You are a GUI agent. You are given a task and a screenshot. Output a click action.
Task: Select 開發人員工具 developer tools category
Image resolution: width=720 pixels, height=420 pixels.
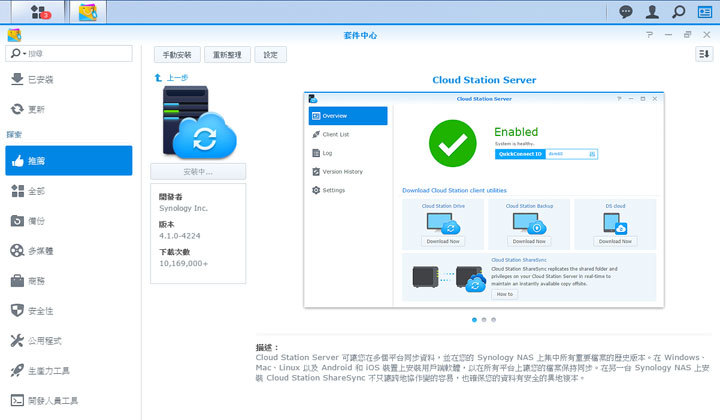[69, 401]
